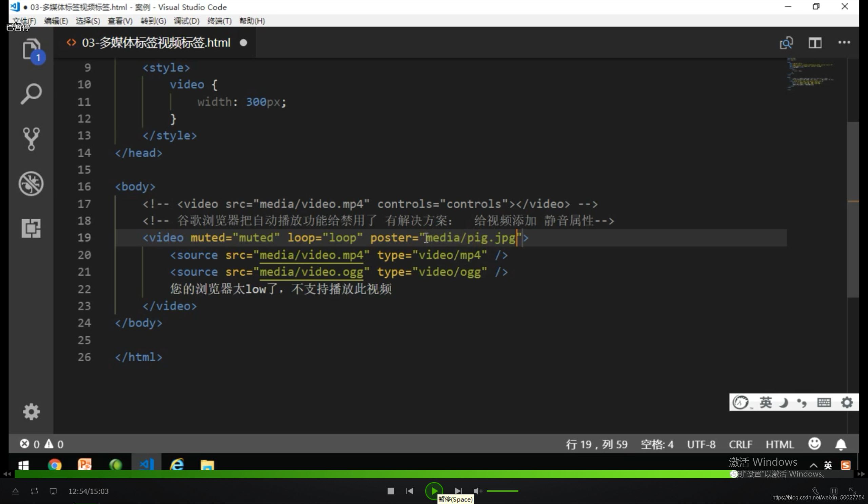Screen dimensions: 868x504
Task: Click the Windows Start button
Action: [x=23, y=465]
